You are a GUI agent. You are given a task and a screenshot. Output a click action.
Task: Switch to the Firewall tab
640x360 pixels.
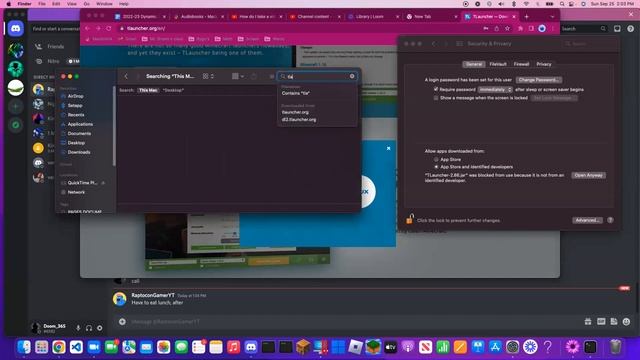521,64
